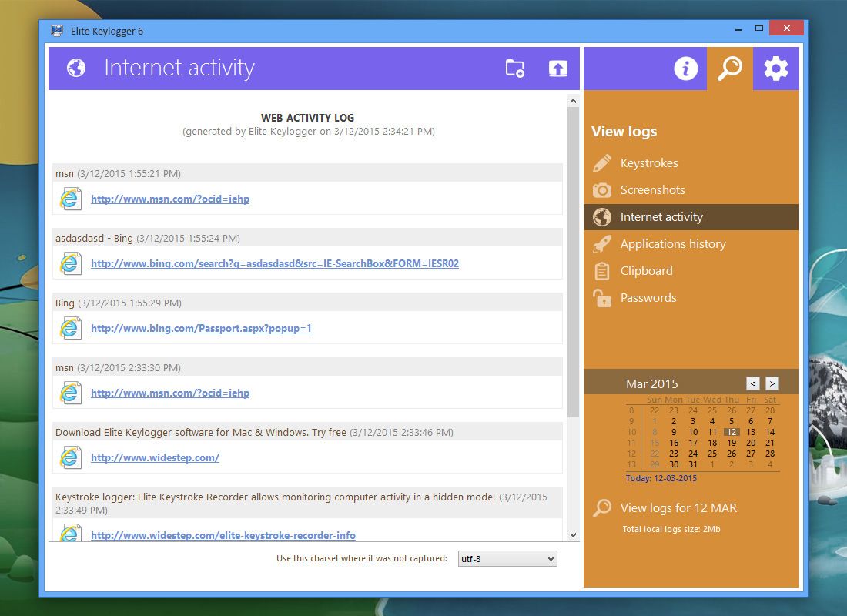
Task: Select March 19 in the calendar
Action: tap(731, 443)
